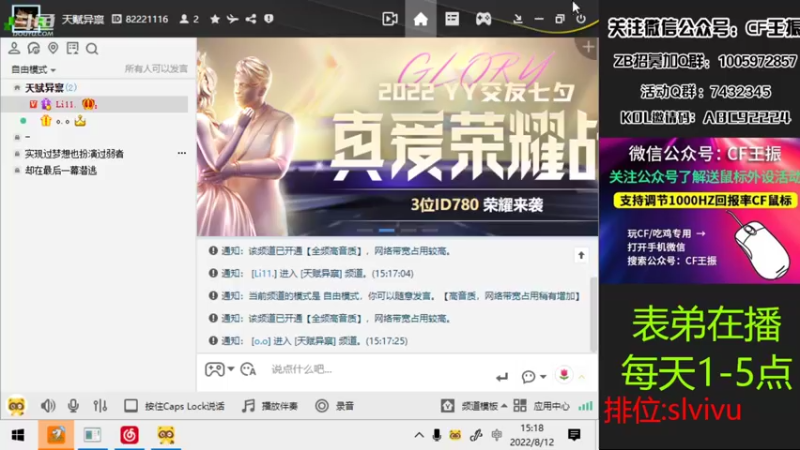The image size is (800, 450).
Task: Click the plus button on banner corner
Action: (588, 47)
